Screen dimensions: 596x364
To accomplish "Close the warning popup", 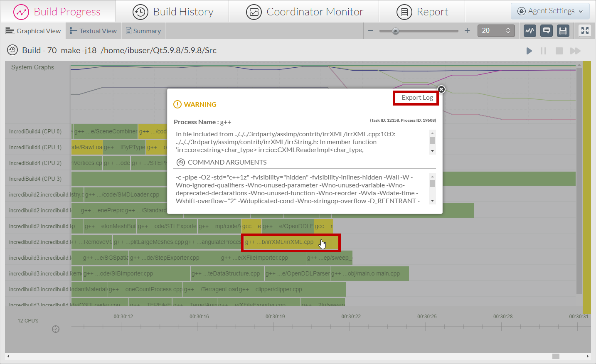I will pyautogui.click(x=441, y=89).
